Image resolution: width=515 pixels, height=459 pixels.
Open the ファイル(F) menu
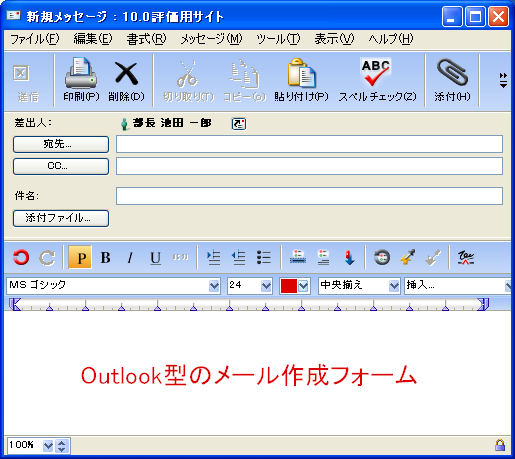(35, 39)
